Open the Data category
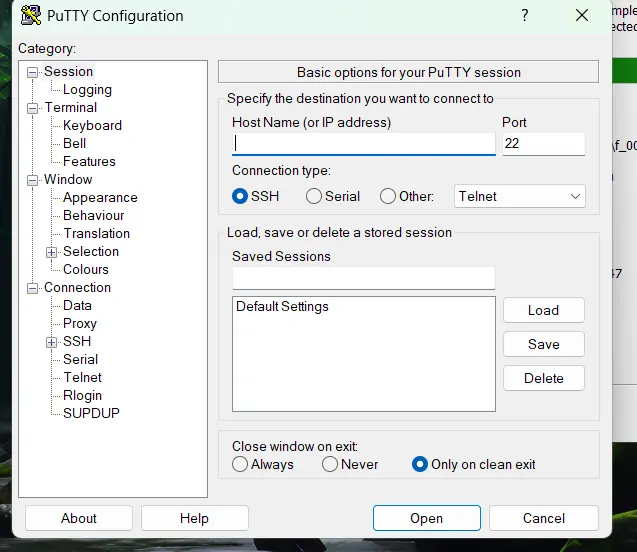637x552 pixels. pos(77,305)
